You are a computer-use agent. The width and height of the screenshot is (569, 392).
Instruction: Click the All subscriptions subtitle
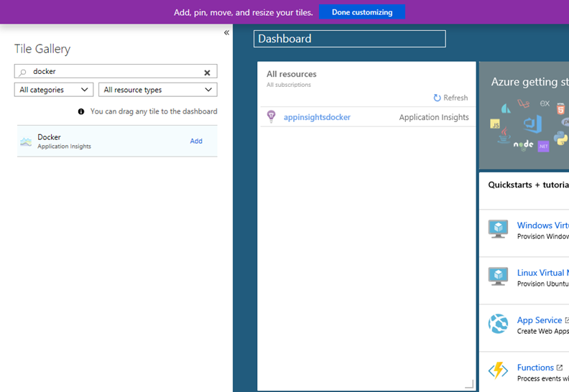pos(289,85)
